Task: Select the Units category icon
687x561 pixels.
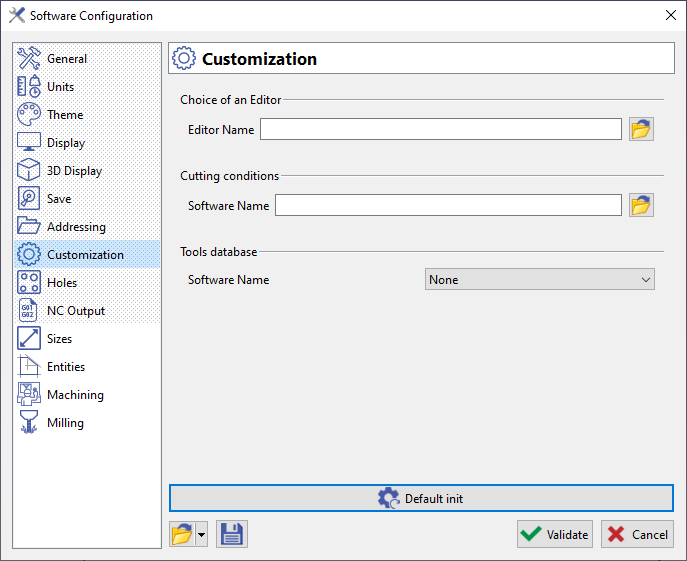Action: (29, 87)
